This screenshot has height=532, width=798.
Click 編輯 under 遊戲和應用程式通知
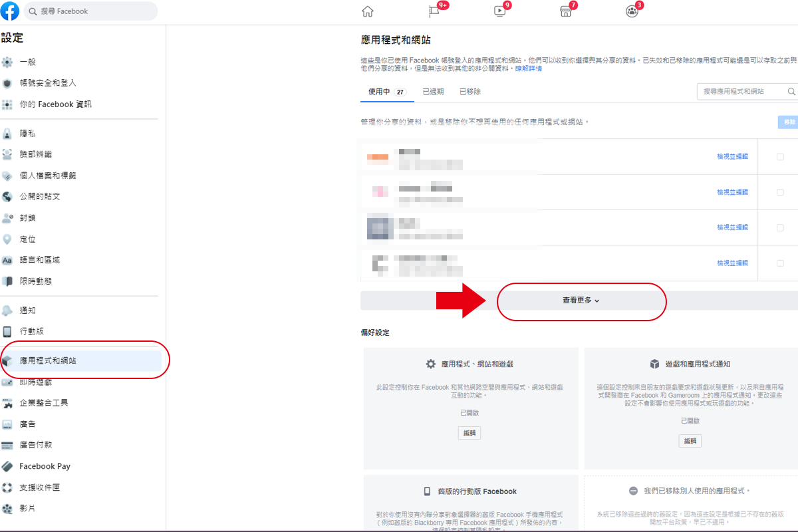[x=690, y=441]
